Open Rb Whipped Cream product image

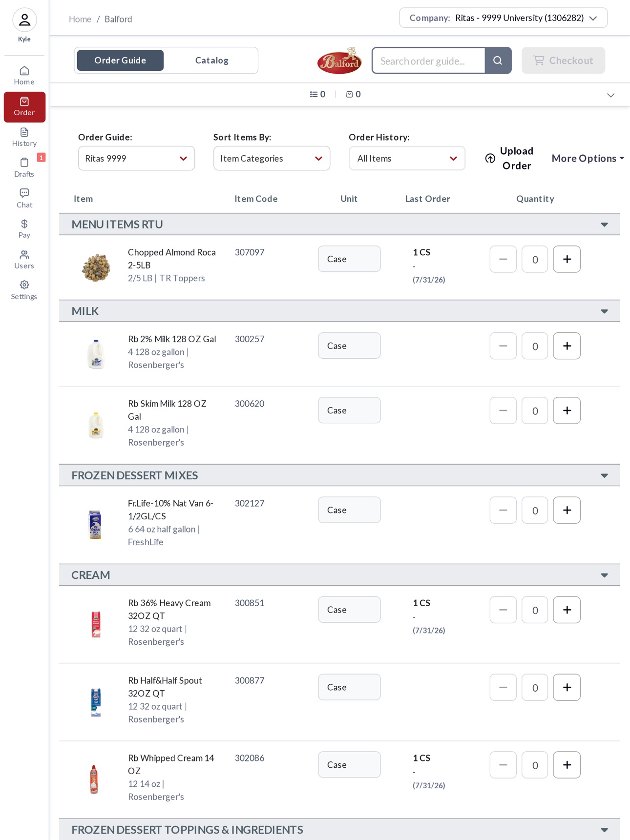click(94, 779)
